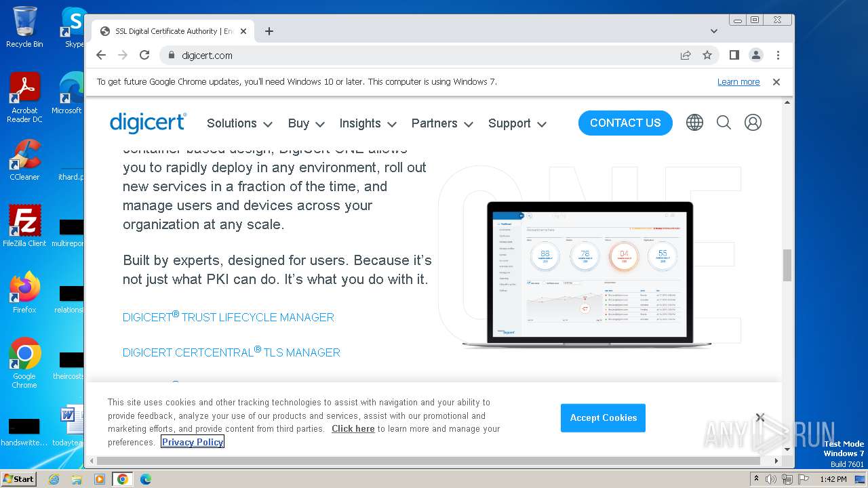
Task: Expand the Insights menu
Action: [x=368, y=123]
